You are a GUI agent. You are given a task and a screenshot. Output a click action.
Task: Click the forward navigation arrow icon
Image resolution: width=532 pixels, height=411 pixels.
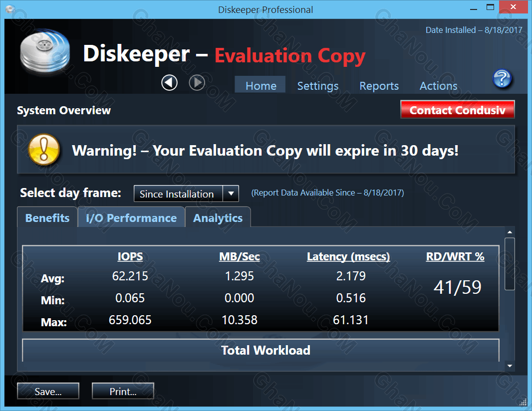[x=197, y=82]
